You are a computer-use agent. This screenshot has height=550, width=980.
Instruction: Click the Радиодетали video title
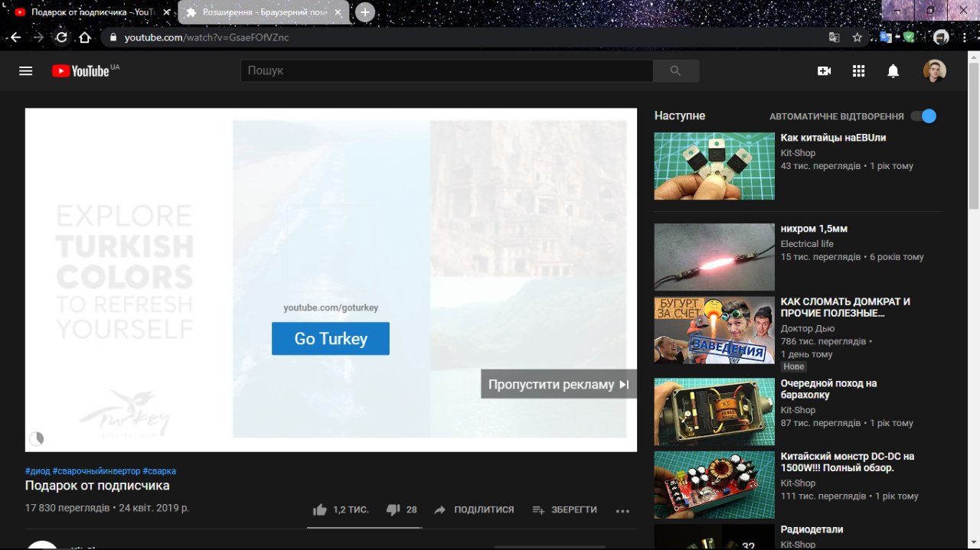tap(812, 529)
